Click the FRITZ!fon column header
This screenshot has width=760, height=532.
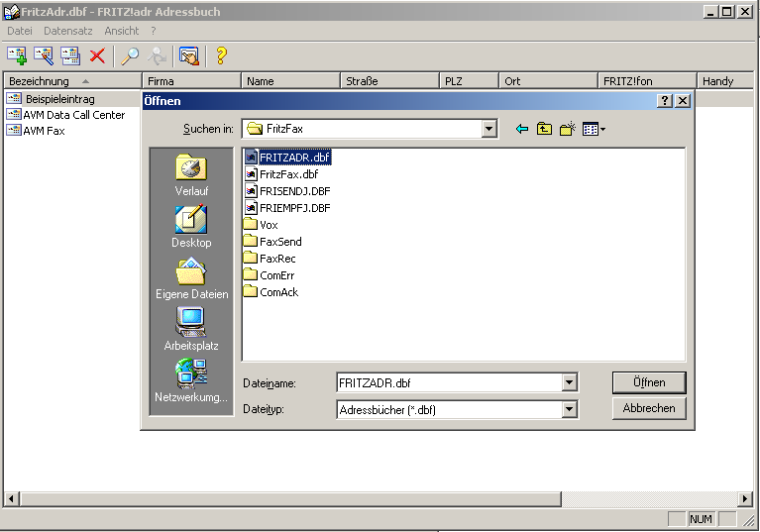(648, 81)
